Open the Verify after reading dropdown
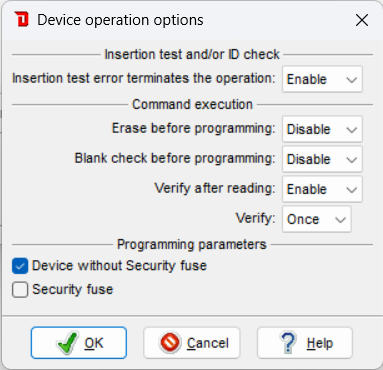 (322, 189)
